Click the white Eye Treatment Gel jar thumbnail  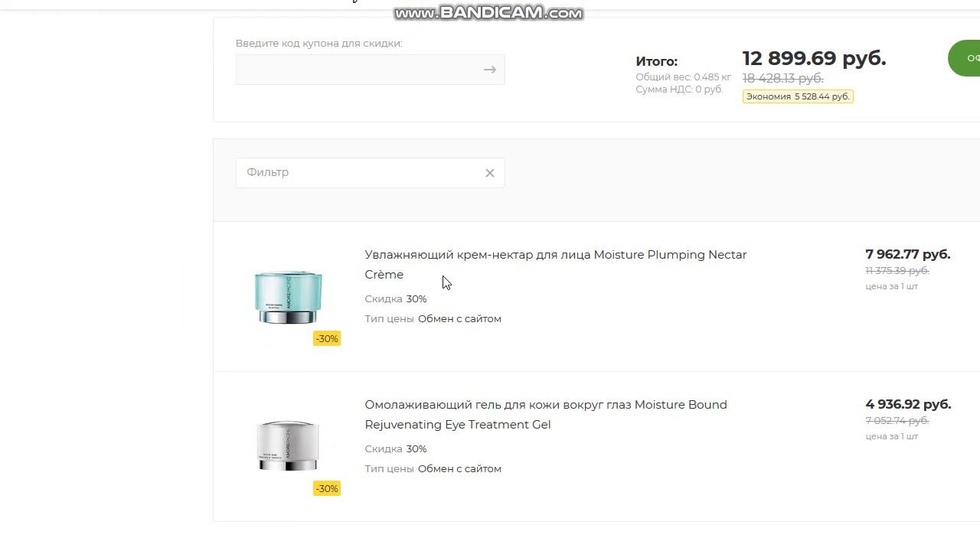tap(288, 445)
